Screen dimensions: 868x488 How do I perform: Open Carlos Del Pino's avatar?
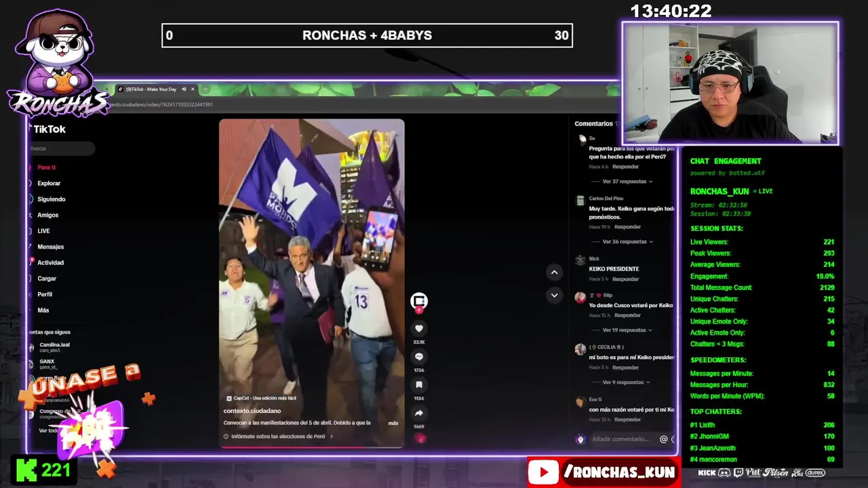pos(580,201)
